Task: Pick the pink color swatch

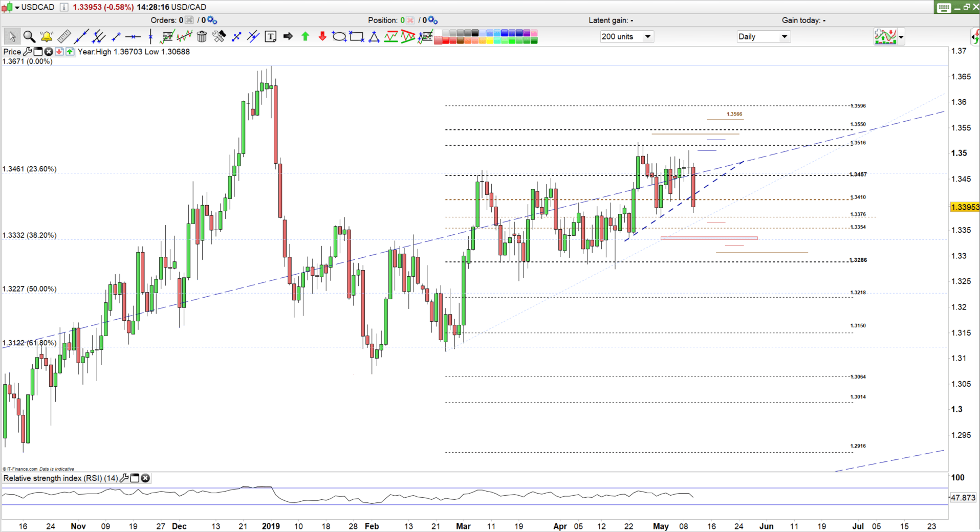Action: pos(534,33)
